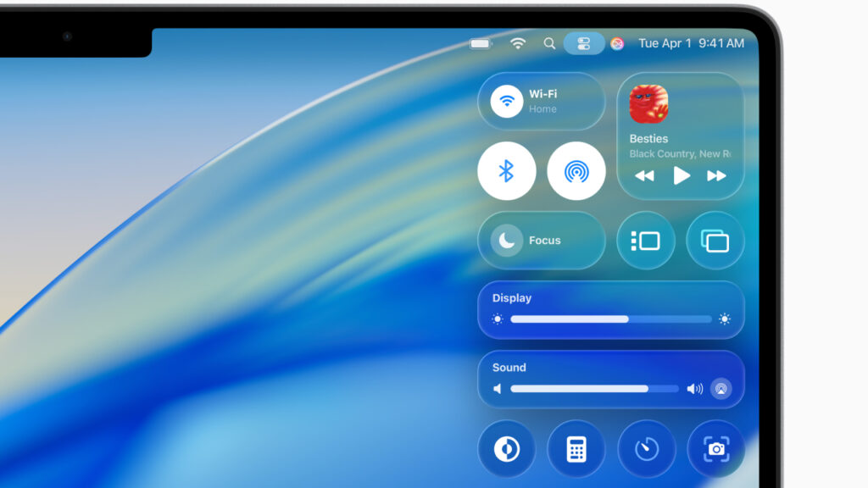The image size is (868, 488).
Task: Enable Focus mode with the moon button
Action: [507, 241]
